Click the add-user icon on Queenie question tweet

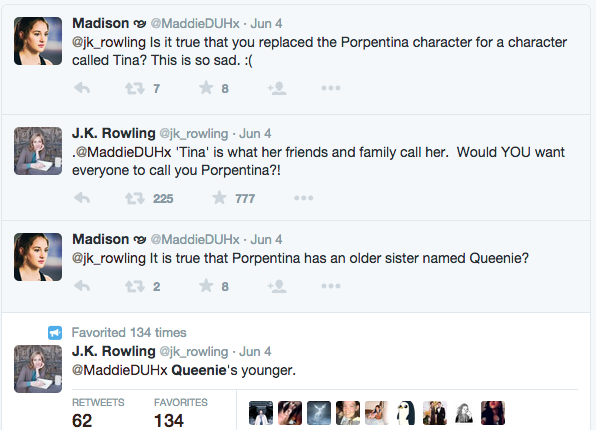(x=277, y=286)
